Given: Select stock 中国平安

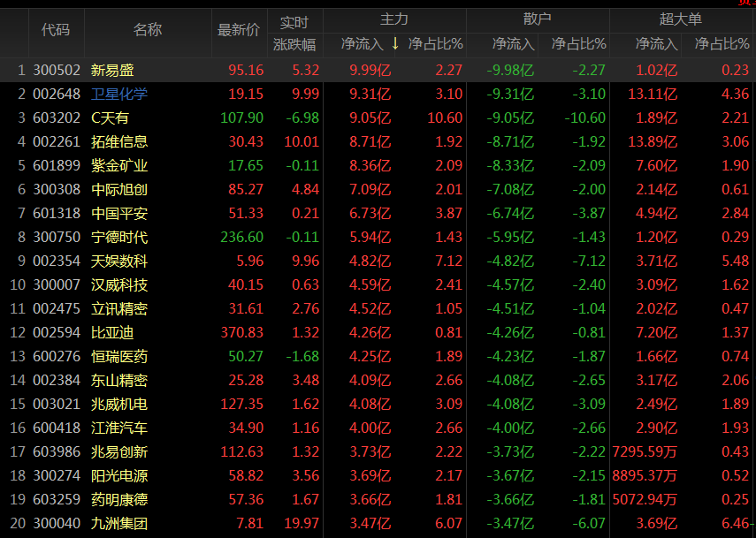Looking at the screenshot, I should tap(119, 214).
